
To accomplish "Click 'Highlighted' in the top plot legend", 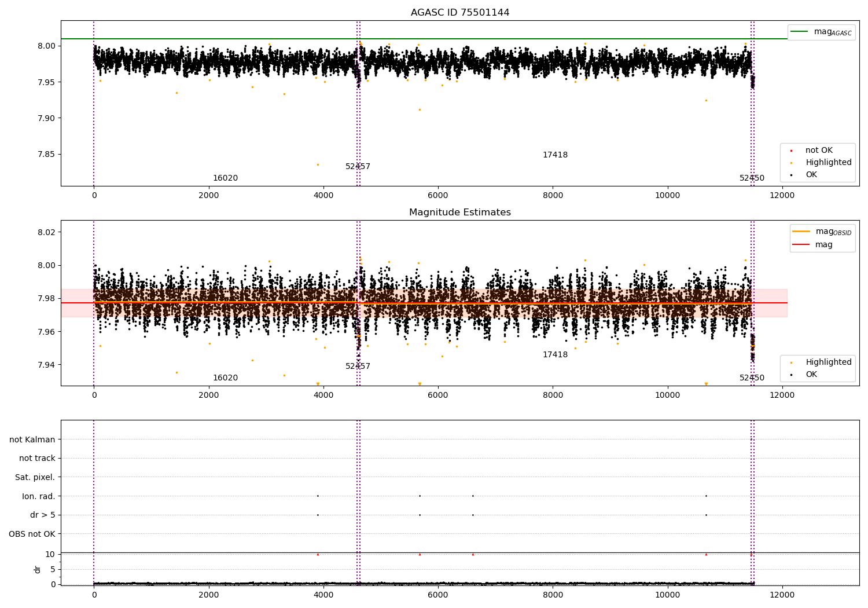I will (x=829, y=163).
